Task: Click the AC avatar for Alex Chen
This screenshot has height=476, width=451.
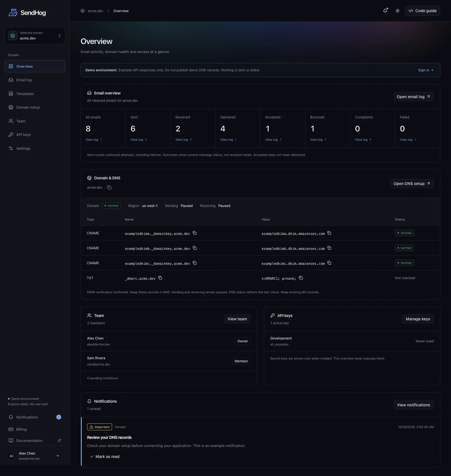Action: [x=12, y=456]
